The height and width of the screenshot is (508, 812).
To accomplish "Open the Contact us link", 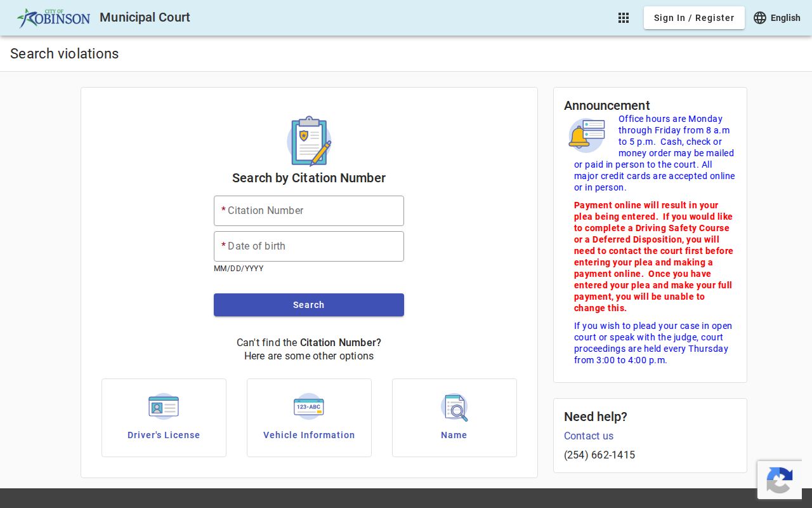I will pos(589,436).
